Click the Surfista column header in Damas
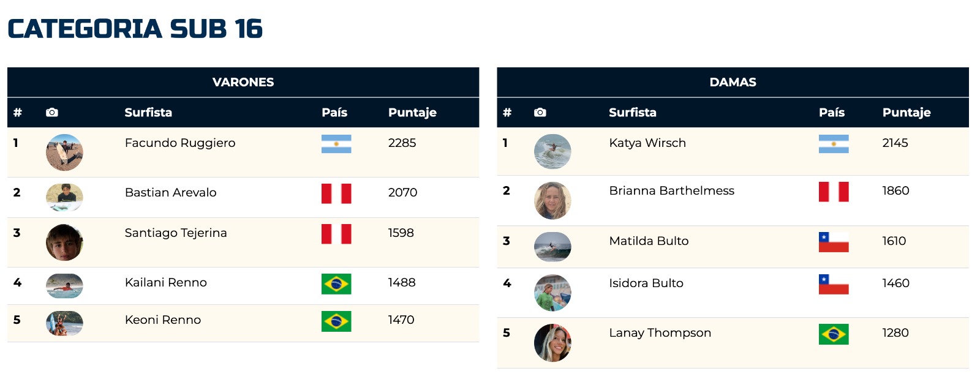This screenshot has height=382, width=980. click(633, 112)
